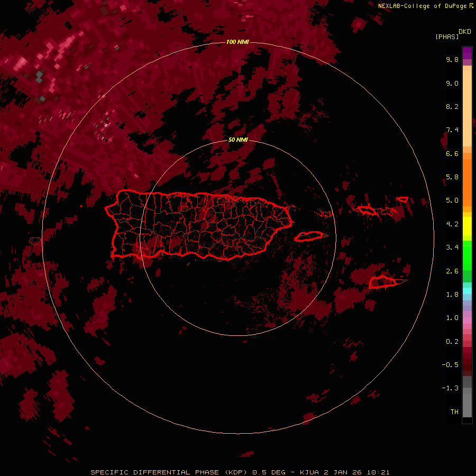
Task: Pick the cyan band on color bar
Action: (467, 291)
